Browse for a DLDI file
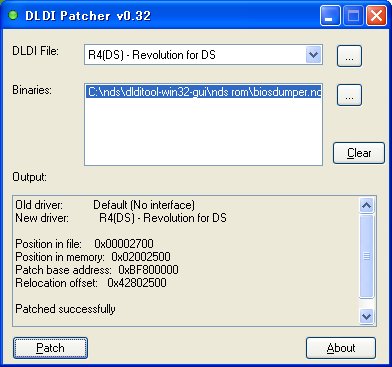The image size is (392, 367). pos(349,56)
